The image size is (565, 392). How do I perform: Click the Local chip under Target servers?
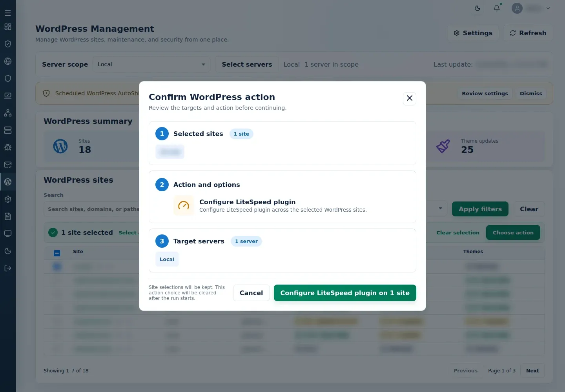pos(167,259)
